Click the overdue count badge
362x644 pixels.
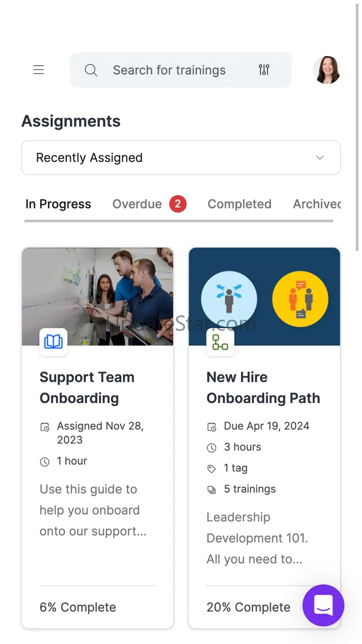tap(178, 204)
